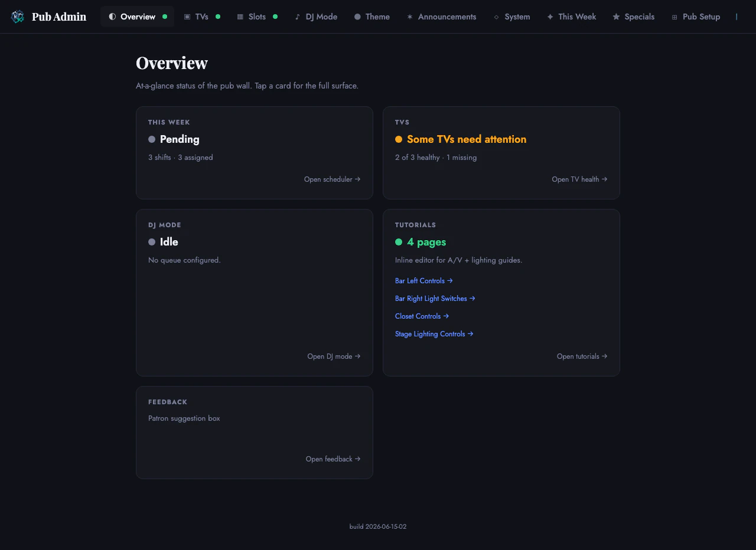Open scheduler from This Week card
The height and width of the screenshot is (550, 756).
coord(332,179)
